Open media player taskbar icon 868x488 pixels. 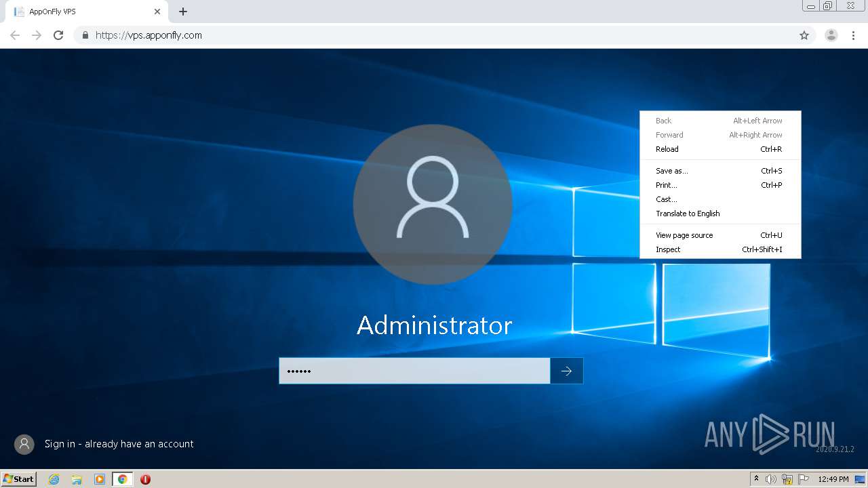click(x=100, y=479)
